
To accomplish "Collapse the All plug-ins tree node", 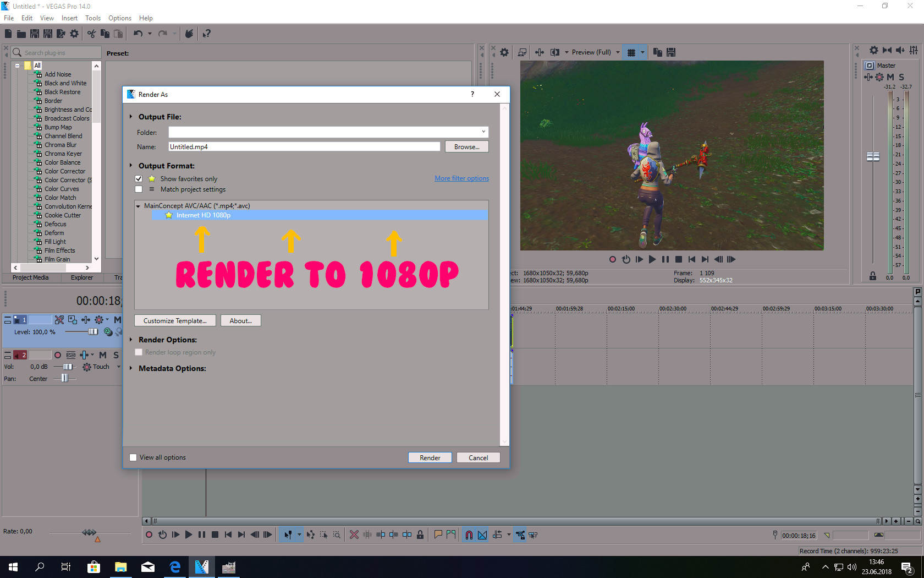I will tap(17, 66).
